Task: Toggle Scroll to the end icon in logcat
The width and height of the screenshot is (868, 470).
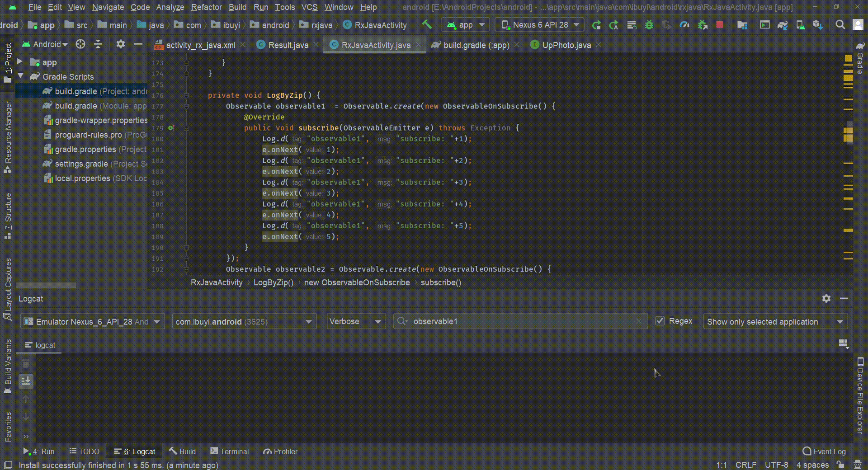Action: point(26,381)
